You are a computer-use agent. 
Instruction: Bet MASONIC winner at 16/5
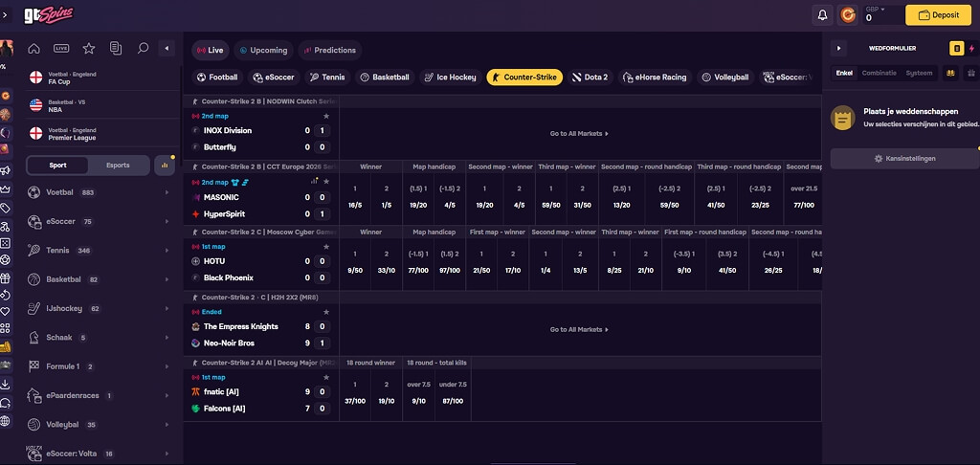355,199
